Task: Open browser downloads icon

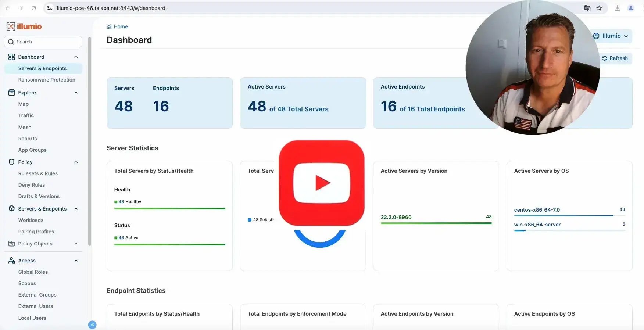Action: pos(618,8)
